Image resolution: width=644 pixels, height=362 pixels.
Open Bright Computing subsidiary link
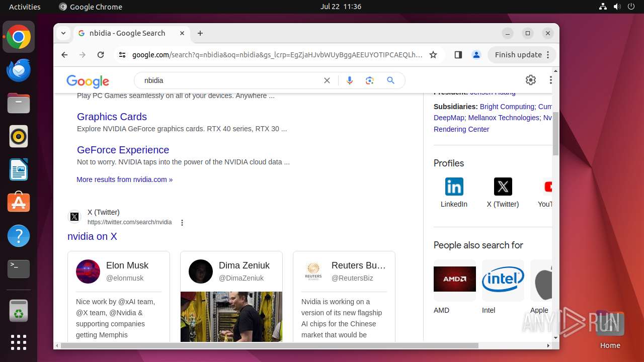(507, 107)
